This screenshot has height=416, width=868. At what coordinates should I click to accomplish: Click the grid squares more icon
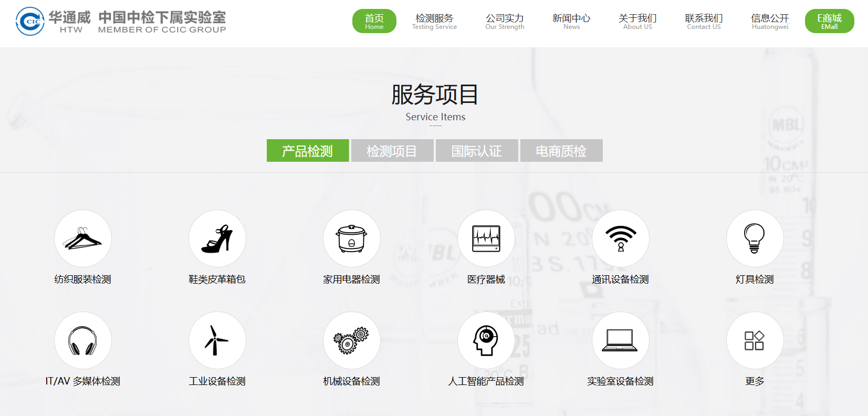point(755,340)
